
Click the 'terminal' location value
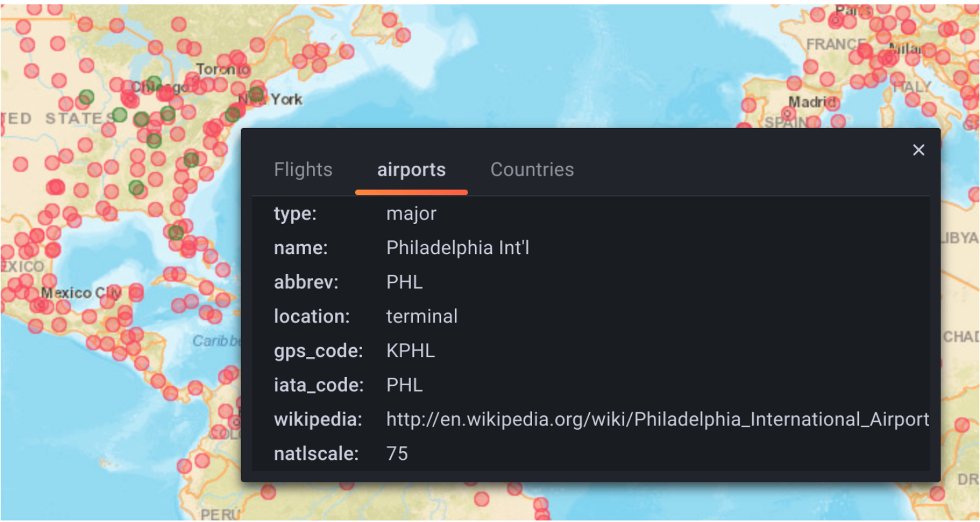coord(422,316)
